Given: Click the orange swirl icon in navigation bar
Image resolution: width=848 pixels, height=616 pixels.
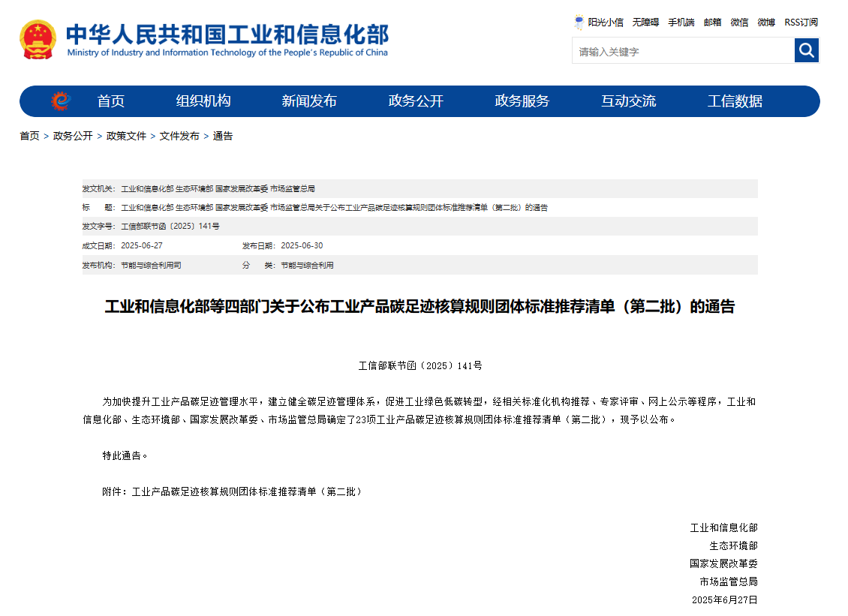Looking at the screenshot, I should [61, 101].
